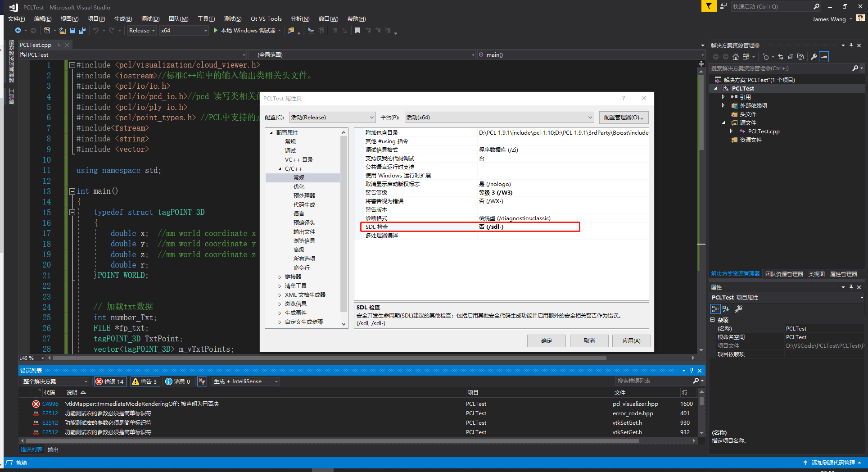Expand the Linker node in property tree
This screenshot has height=472, width=868.
pyautogui.click(x=280, y=277)
